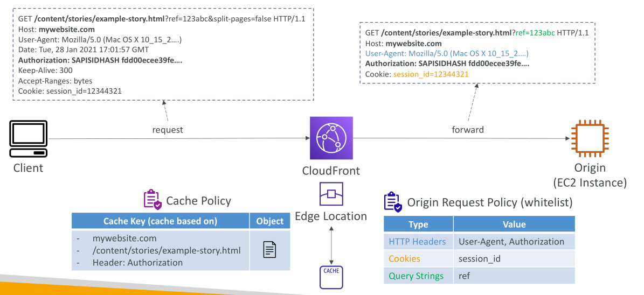Click the Object column header
The width and height of the screenshot is (644, 295).
pos(270,221)
